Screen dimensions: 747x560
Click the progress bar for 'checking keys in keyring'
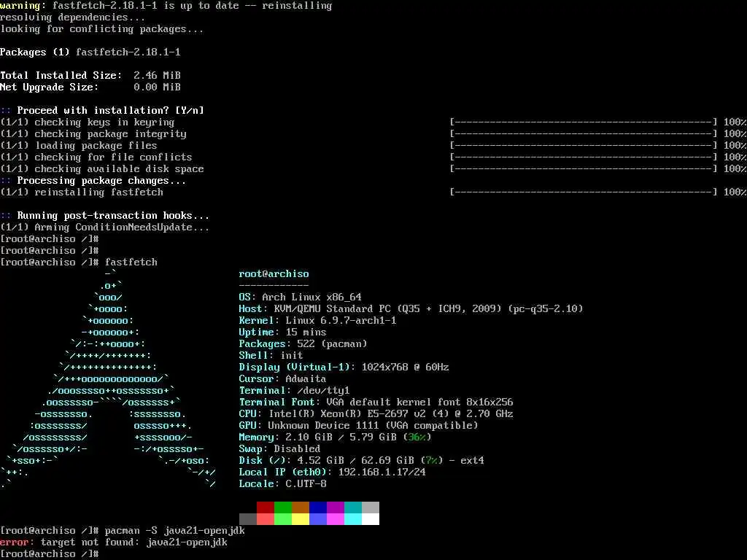coord(584,122)
